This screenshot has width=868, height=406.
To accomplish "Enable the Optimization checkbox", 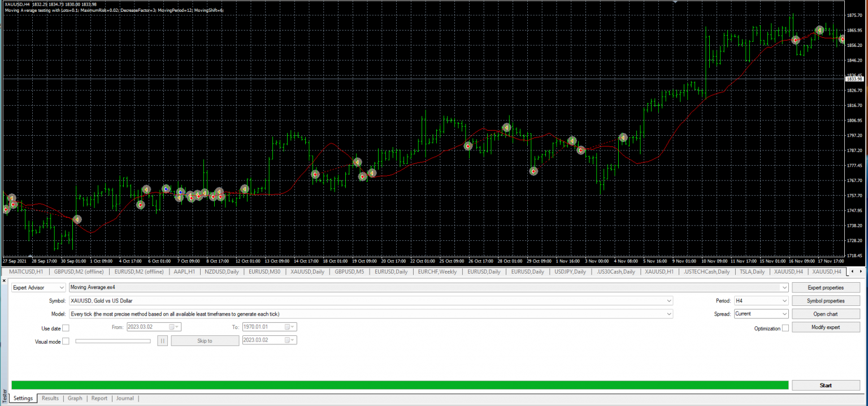I will [786, 327].
